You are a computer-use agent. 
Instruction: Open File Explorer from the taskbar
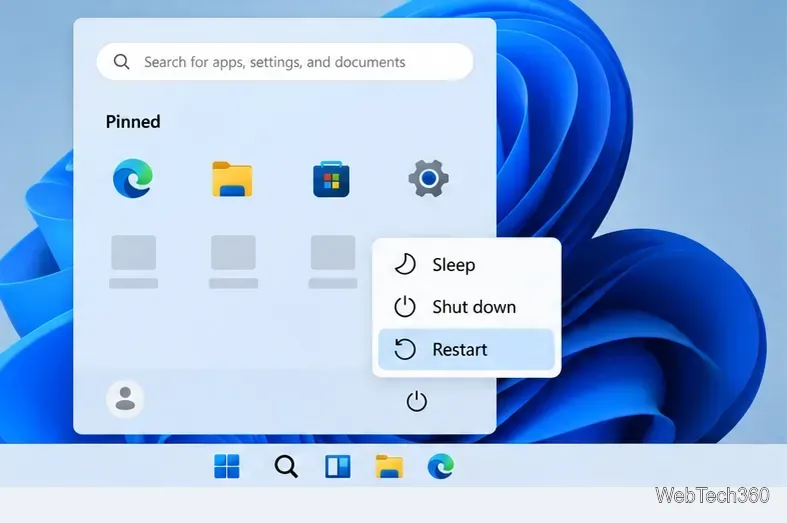coord(389,466)
